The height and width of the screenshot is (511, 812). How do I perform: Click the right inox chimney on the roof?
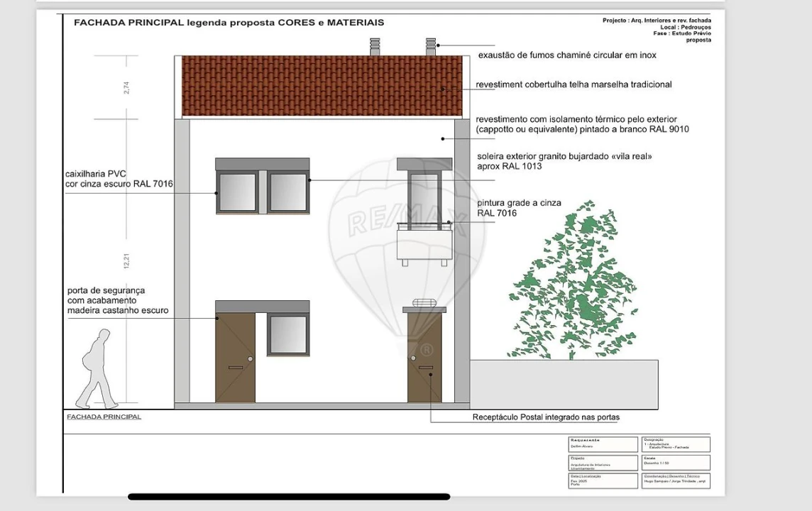tap(431, 47)
